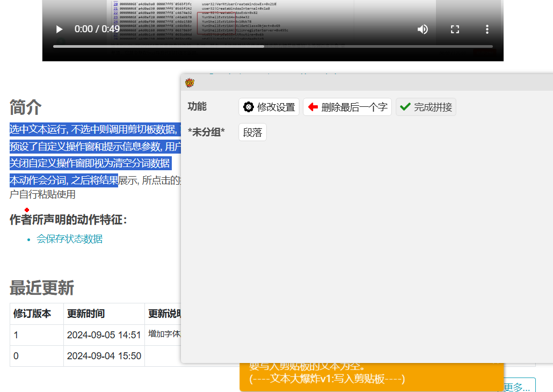Click the cell 2024-09-04 15:50
The height and width of the screenshot is (392, 553).
(x=104, y=356)
